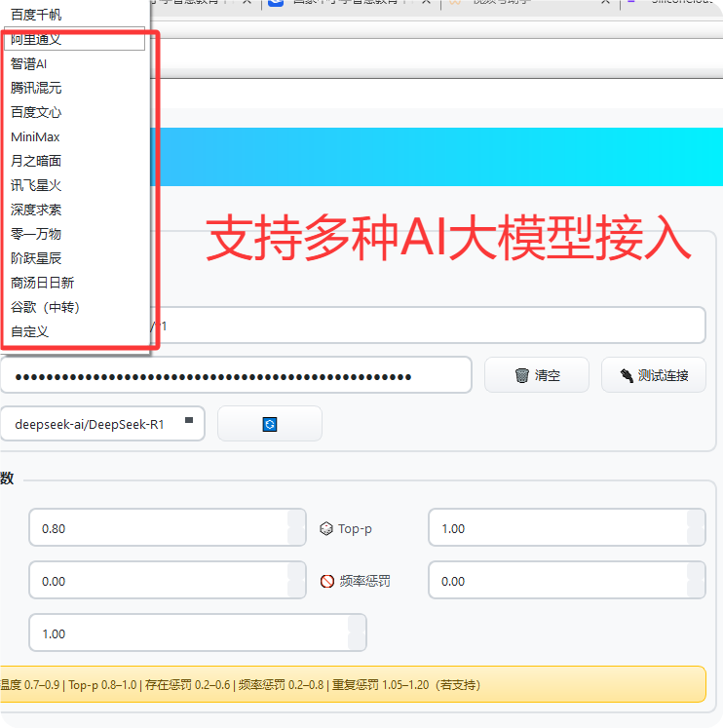
Task: Click the 频率惩罚 value field
Action: tap(567, 581)
